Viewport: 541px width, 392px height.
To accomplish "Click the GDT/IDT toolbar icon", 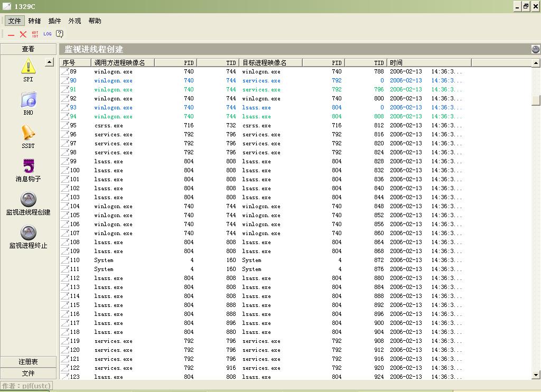I will click(35, 34).
